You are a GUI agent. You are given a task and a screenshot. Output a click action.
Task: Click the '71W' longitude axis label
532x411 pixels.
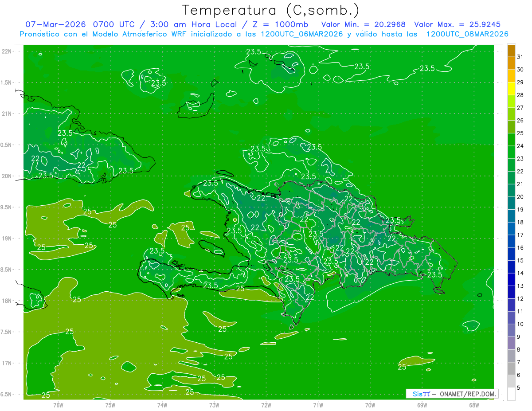[x=318, y=405]
